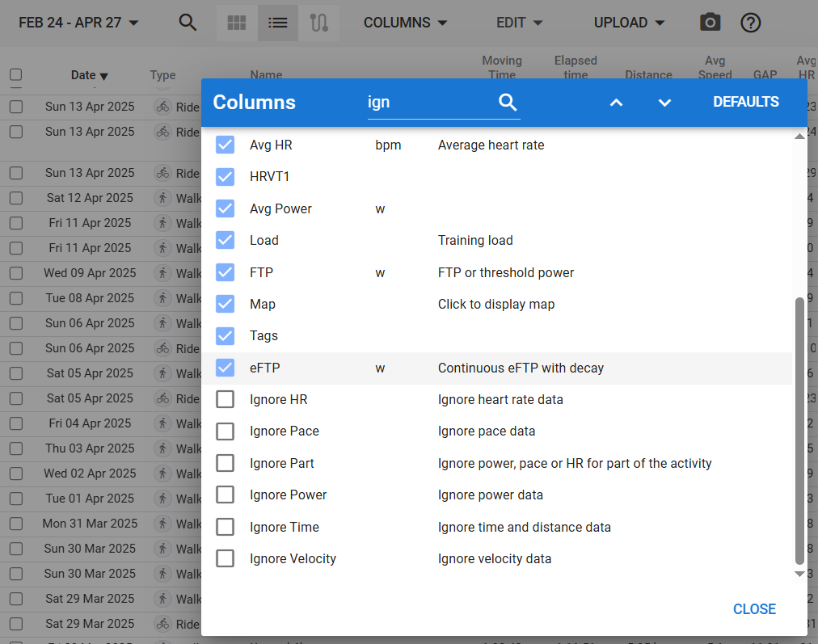This screenshot has height=644, width=818.
Task: Click the Avg Speed column header
Action: click(x=715, y=68)
